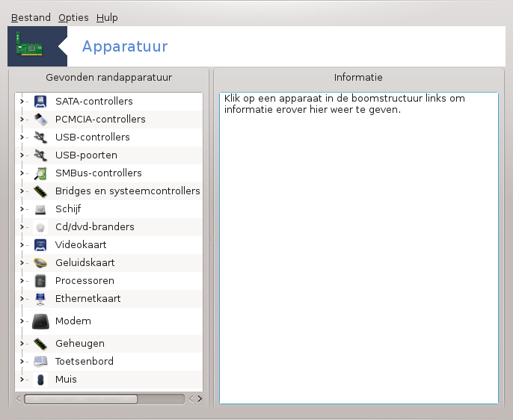Click the Videokaart monitor icon
This screenshot has height=420, width=513.
point(40,245)
